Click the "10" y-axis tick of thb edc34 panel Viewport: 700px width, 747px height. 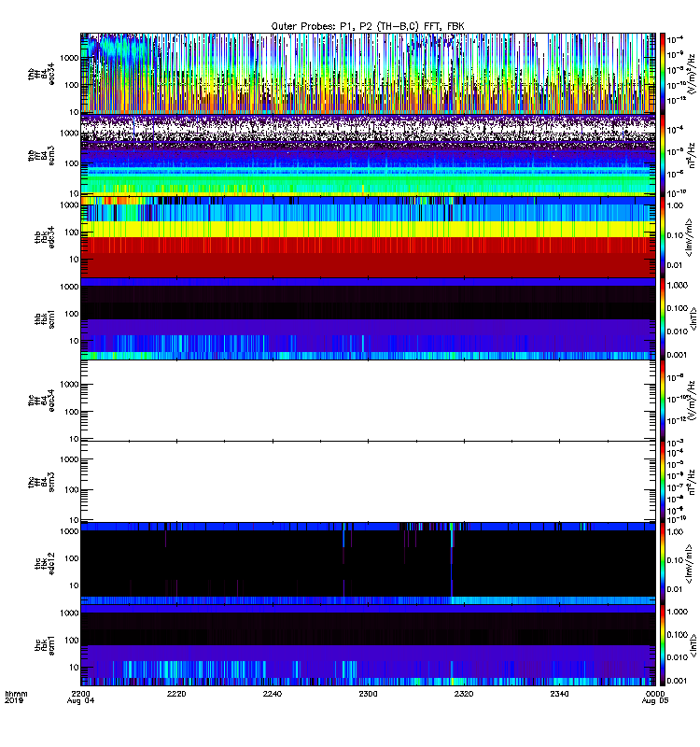pos(75,260)
